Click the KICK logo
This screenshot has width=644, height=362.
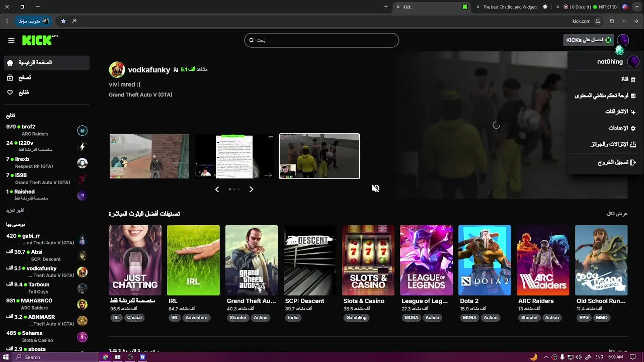[x=40, y=40]
